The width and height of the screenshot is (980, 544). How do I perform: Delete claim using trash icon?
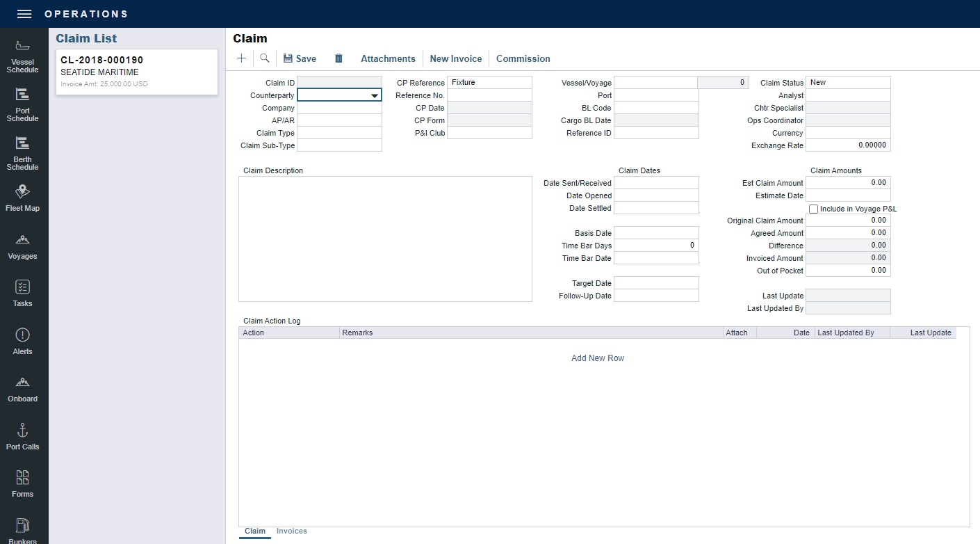(338, 58)
